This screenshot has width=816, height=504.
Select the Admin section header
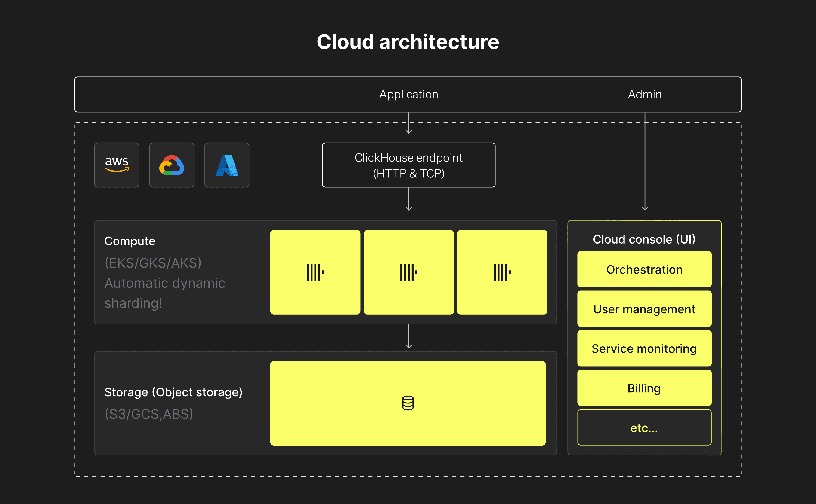click(645, 94)
